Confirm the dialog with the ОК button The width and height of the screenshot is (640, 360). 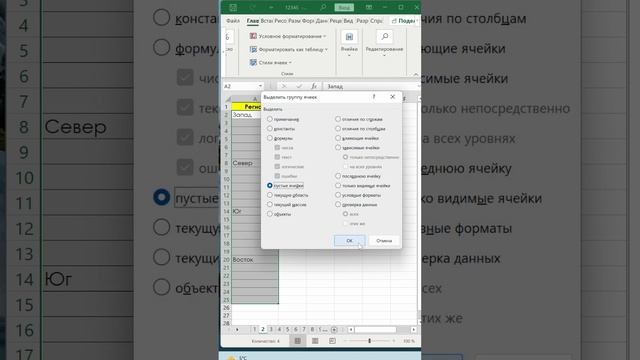pos(349,240)
